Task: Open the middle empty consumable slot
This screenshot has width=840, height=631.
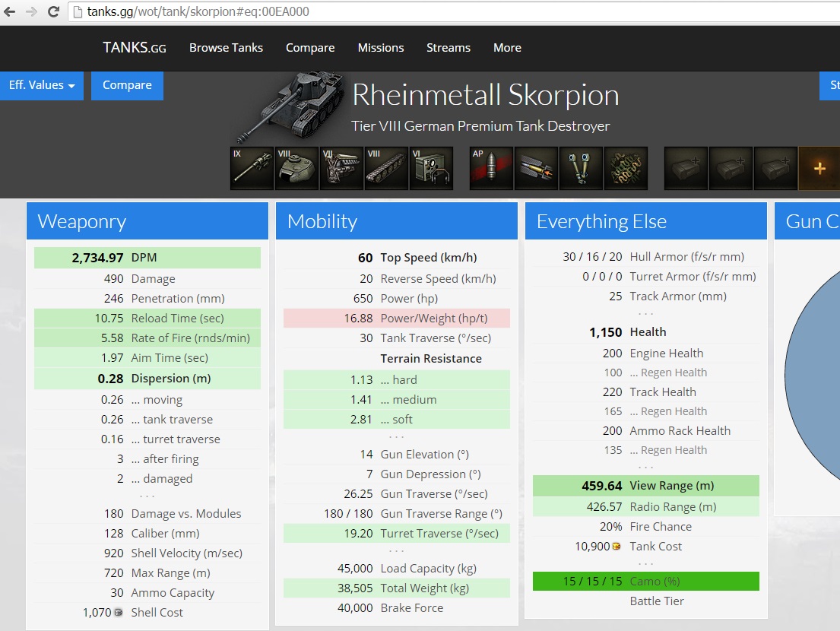Action: point(731,168)
